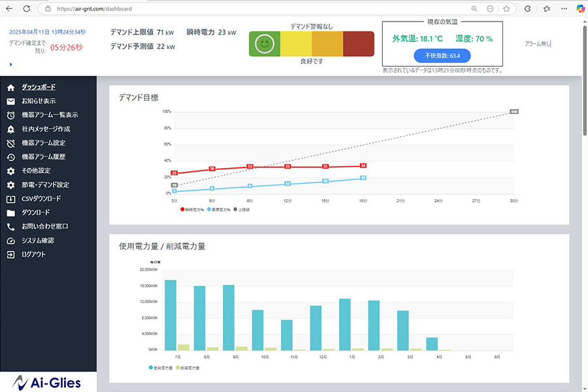This screenshot has width=588, height=392.
Task: Toggle the 累積電力% legend series
Action: tap(220, 210)
